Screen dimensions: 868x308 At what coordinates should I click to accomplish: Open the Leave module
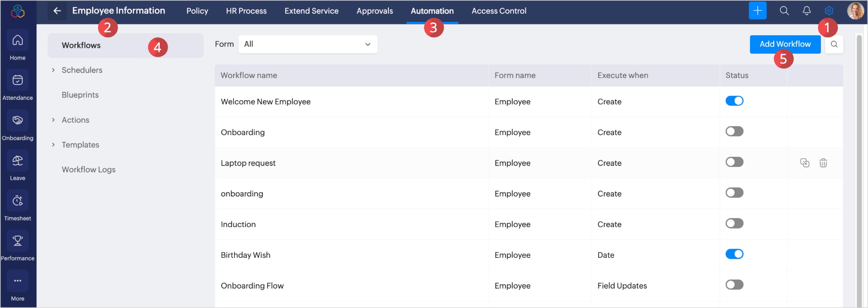[x=17, y=161]
